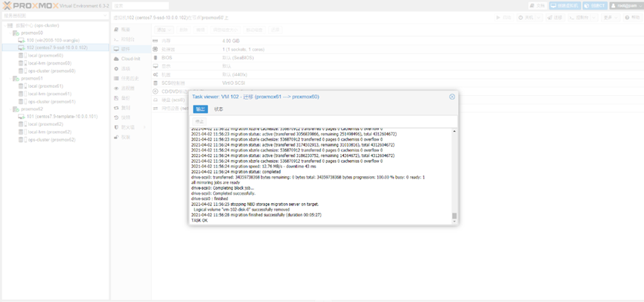Select VM 101 (centos7.9-template-10.0.0.101)

pyautogui.click(x=62, y=117)
